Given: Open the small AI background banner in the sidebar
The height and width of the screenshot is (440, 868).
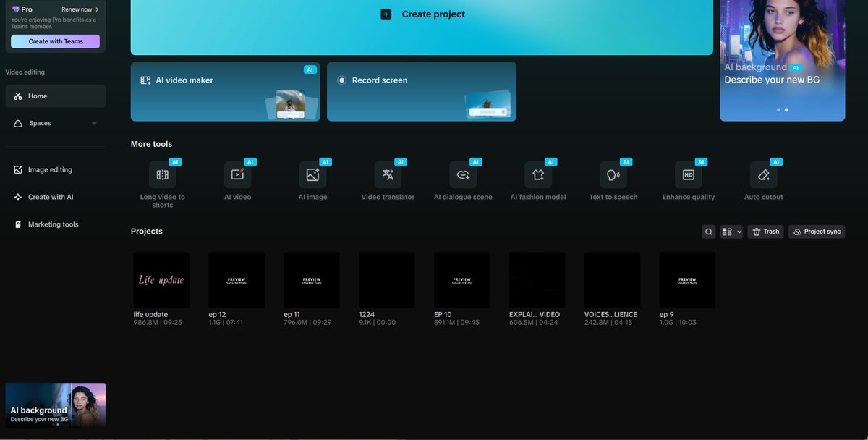Looking at the screenshot, I should [x=56, y=405].
